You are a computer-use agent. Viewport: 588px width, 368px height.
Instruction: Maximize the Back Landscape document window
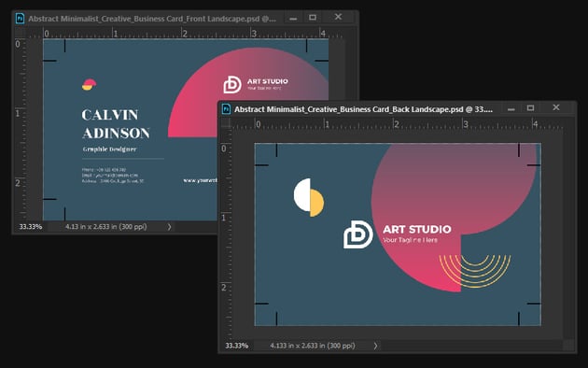(530, 108)
